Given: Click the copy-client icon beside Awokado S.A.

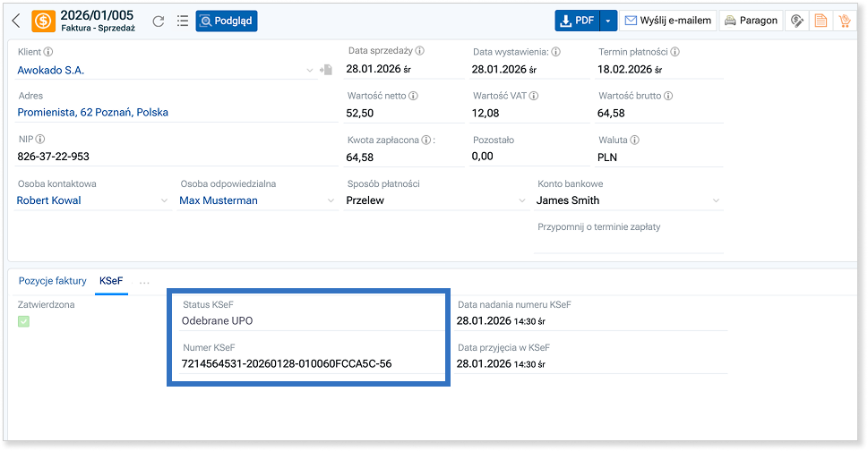Looking at the screenshot, I should [326, 70].
